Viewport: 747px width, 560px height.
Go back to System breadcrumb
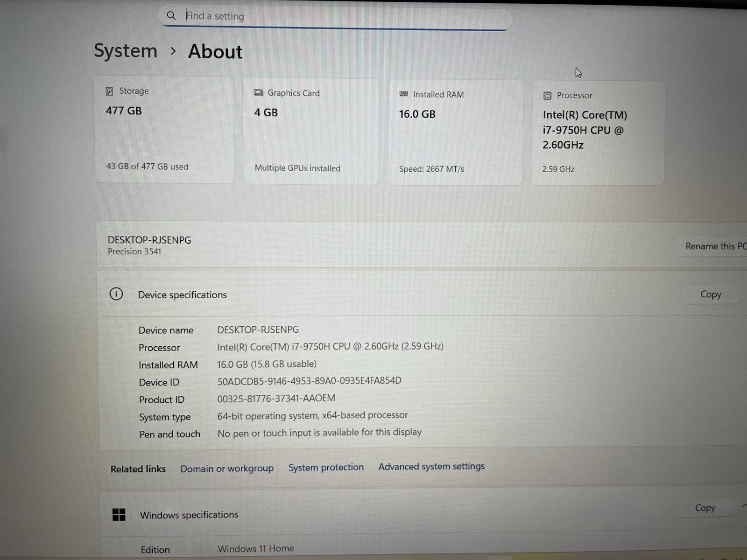pos(126,50)
